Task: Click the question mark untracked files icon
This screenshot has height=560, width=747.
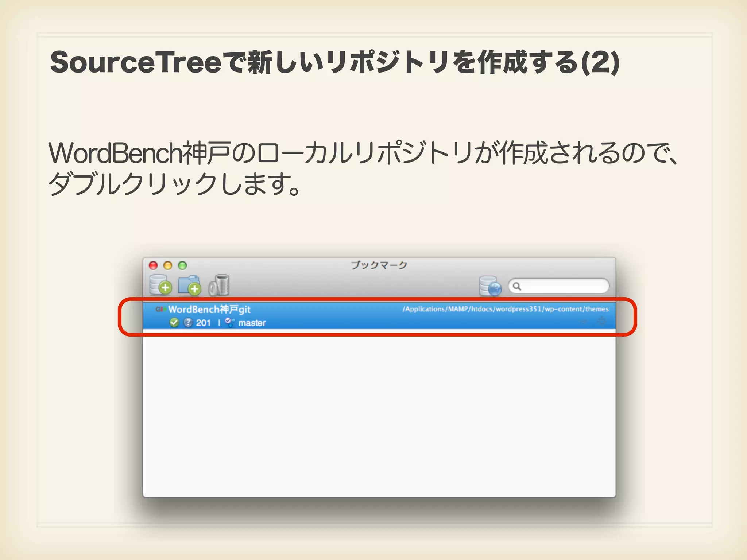Action: (x=188, y=323)
